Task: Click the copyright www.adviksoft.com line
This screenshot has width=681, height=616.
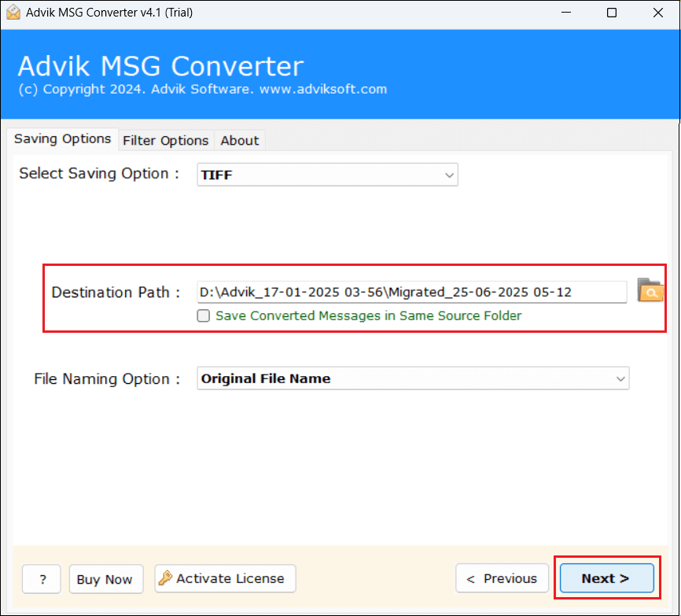Action: (202, 89)
